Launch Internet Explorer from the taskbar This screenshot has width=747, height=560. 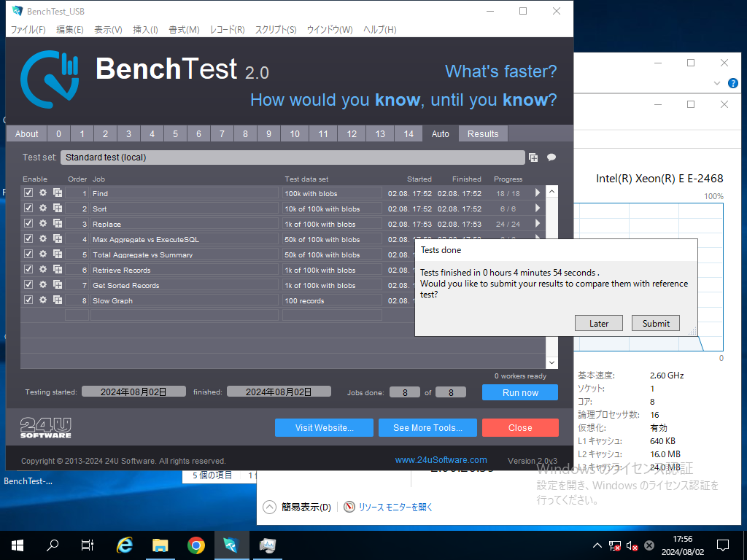tap(124, 545)
